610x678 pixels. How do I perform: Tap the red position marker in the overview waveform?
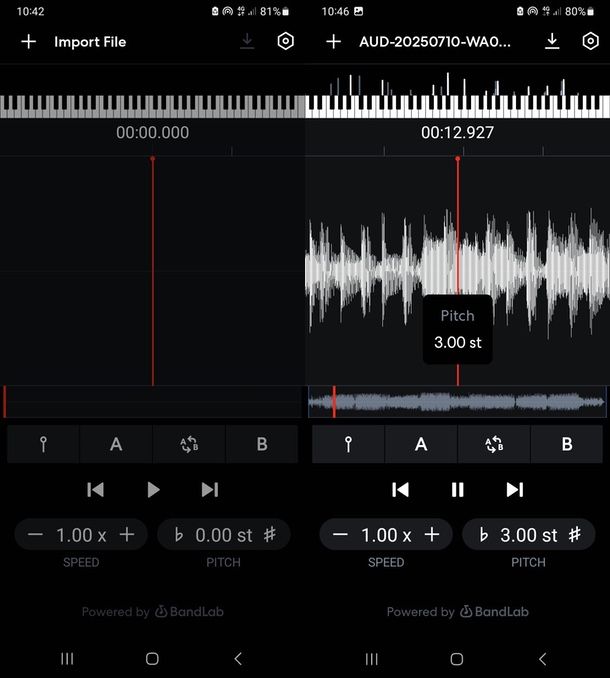coord(334,402)
